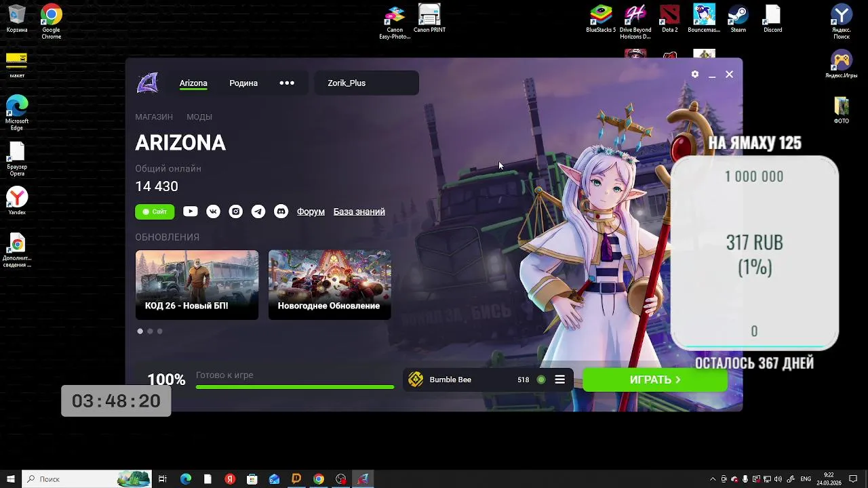Open Windows Start menu
Screen dimensions: 868x488
click(11, 479)
